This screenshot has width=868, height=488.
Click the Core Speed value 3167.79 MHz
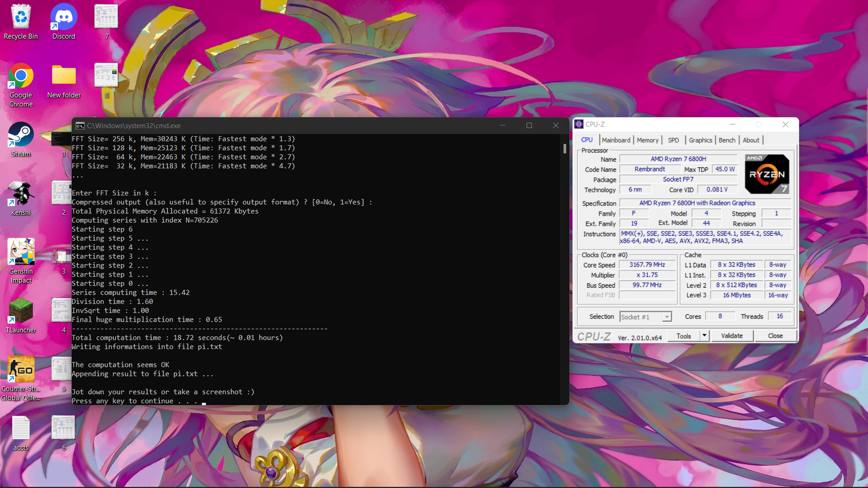pos(647,265)
